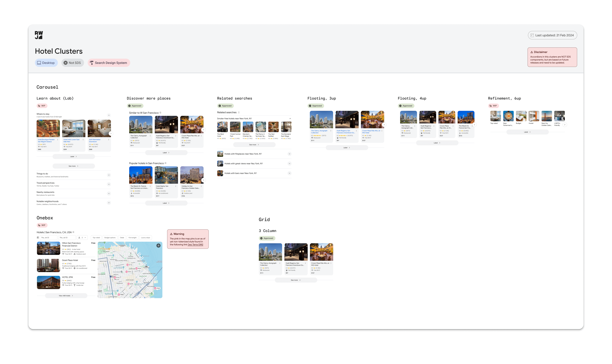
Task: Toggle the Luxury stays filter chip
Action: point(145,238)
